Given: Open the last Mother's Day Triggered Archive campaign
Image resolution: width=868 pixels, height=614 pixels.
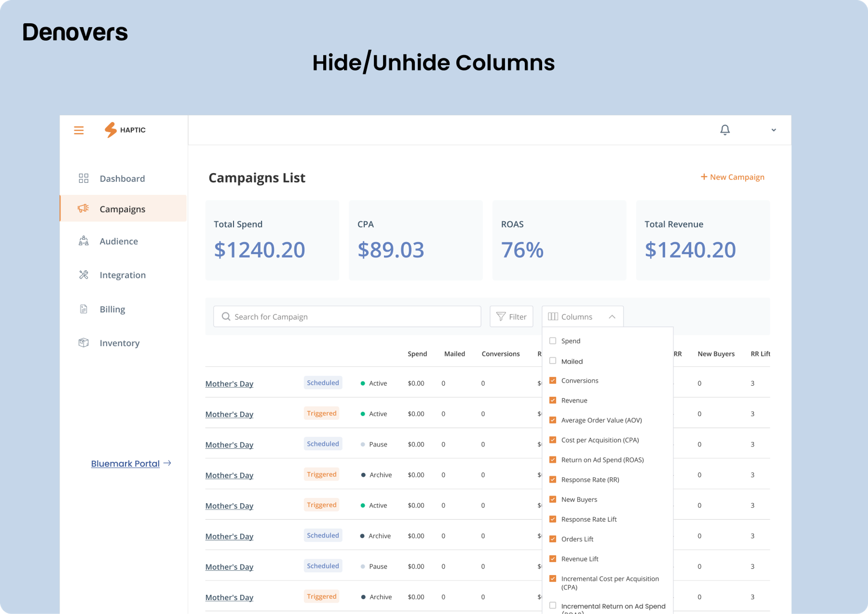Looking at the screenshot, I should 229,597.
